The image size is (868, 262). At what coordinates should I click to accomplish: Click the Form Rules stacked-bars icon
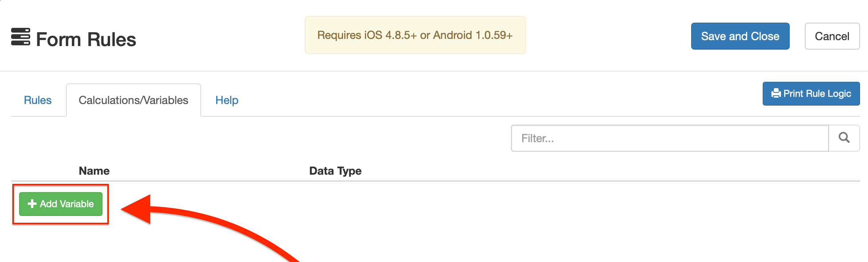20,37
